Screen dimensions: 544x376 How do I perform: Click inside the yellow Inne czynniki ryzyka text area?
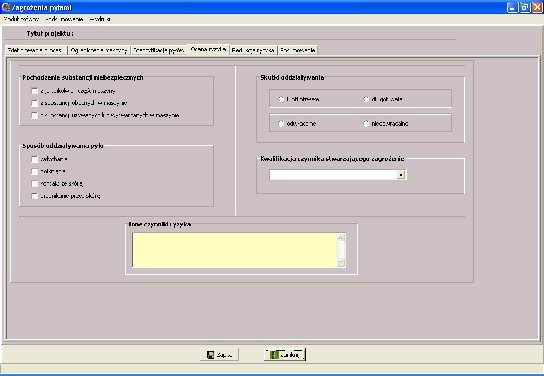(x=234, y=250)
